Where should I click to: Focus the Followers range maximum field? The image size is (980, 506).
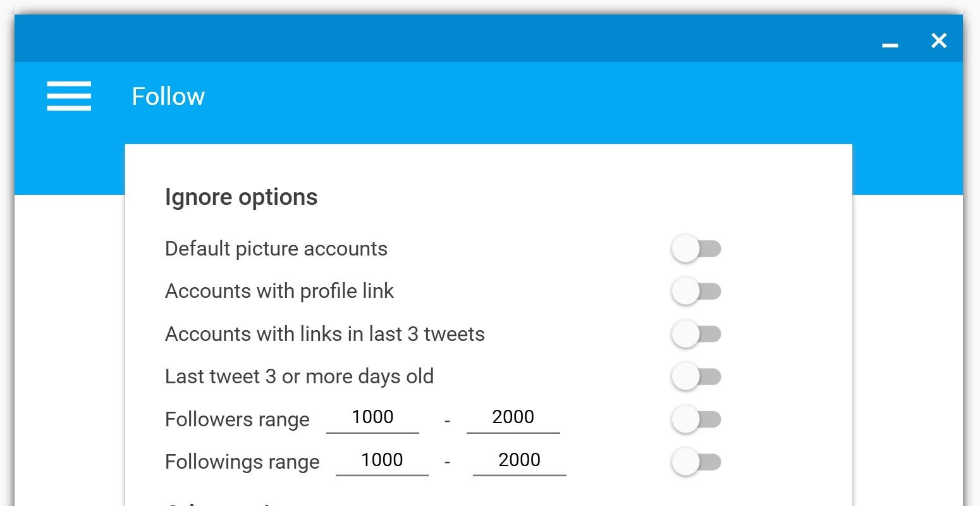(x=513, y=417)
